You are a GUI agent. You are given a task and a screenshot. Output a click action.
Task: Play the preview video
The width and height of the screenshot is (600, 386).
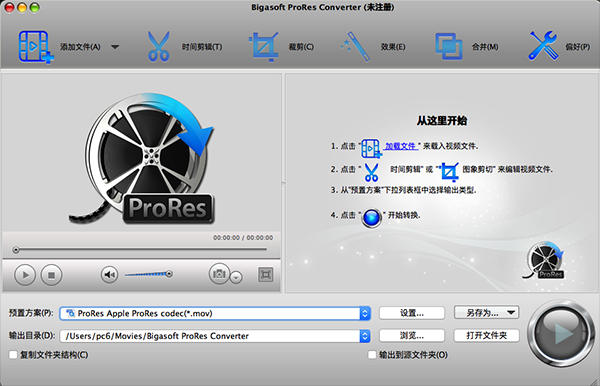pos(25,275)
